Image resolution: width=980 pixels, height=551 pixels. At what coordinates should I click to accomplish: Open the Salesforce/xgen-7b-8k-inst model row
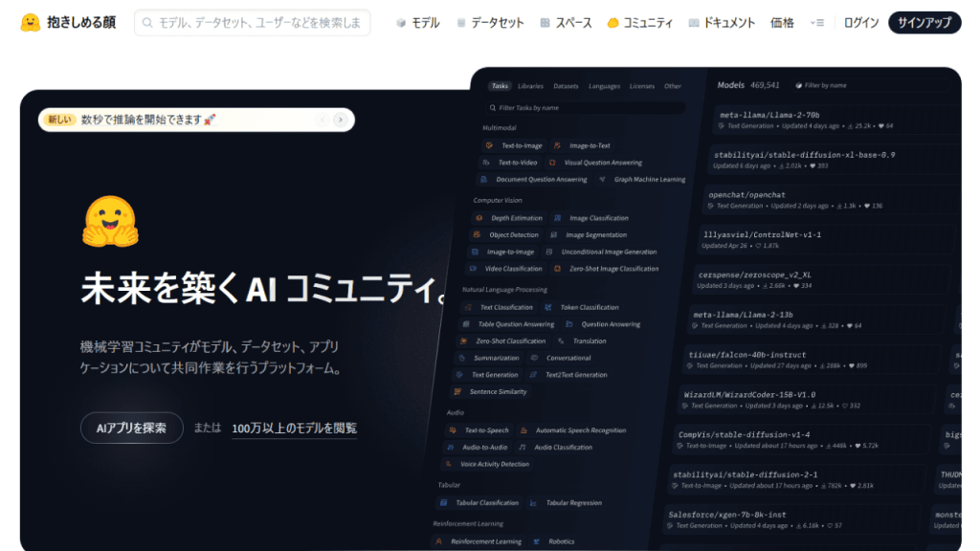(793, 519)
